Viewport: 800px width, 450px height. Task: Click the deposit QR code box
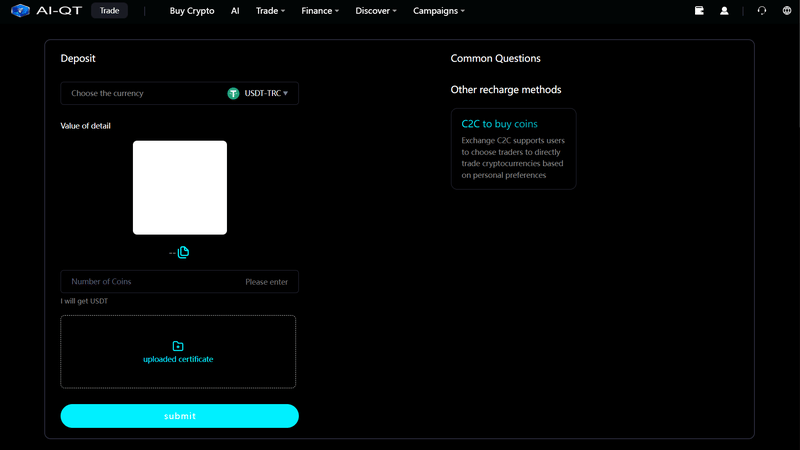click(180, 188)
